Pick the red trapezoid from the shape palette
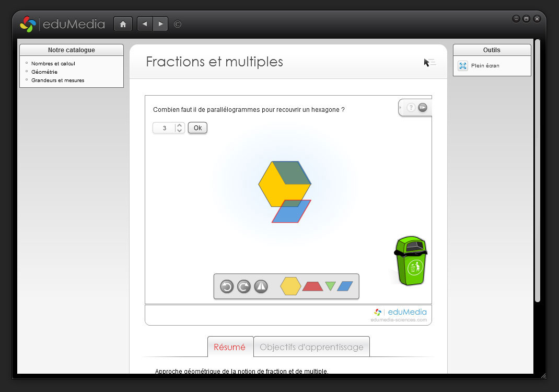The image size is (559, 392). point(312,286)
